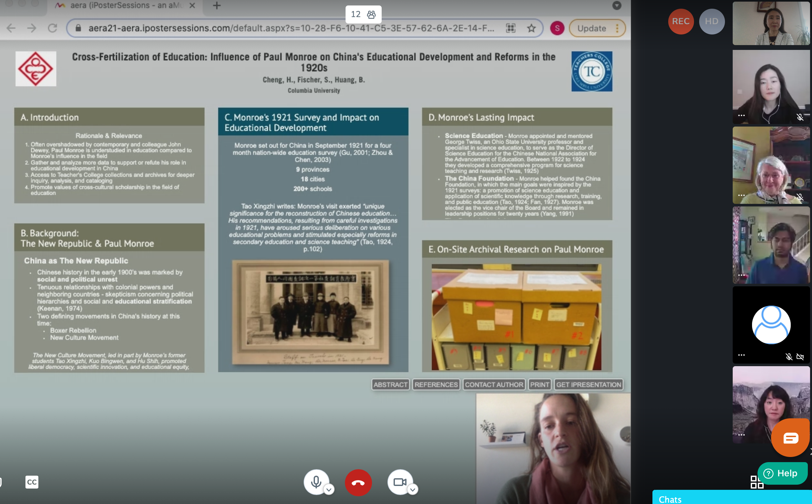Screen dimensions: 812x504
Task: Click GET IPRESENTATION button
Action: point(589,384)
